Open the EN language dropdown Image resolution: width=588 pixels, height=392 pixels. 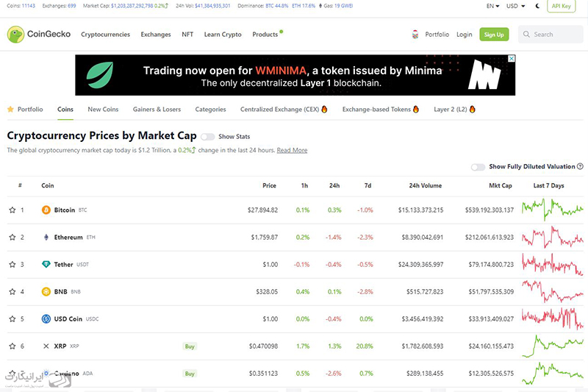pyautogui.click(x=492, y=6)
